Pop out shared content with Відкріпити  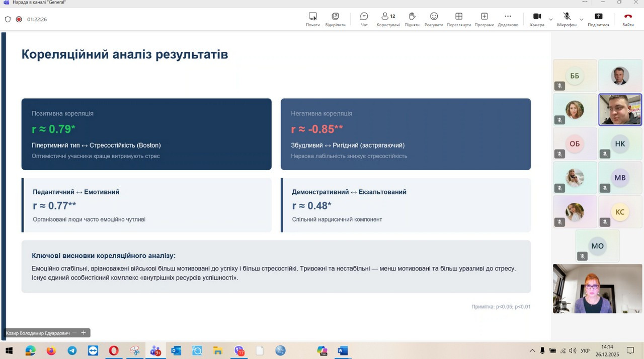[x=335, y=19]
